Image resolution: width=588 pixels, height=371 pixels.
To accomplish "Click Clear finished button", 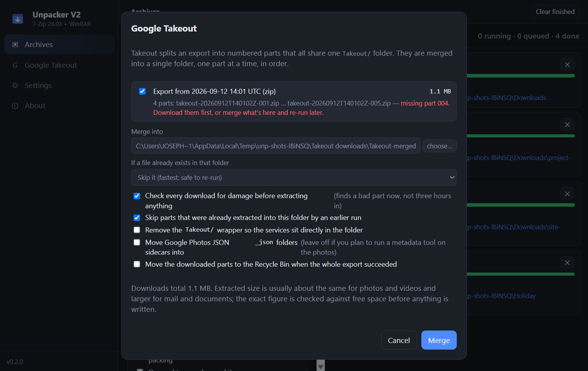I will [x=555, y=12].
